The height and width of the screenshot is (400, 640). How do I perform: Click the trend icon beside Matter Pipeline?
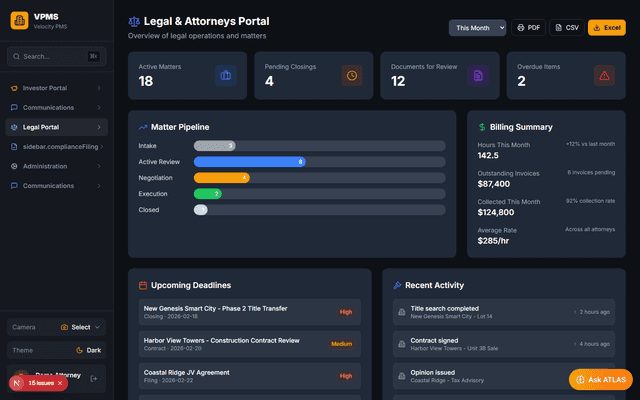click(x=143, y=127)
